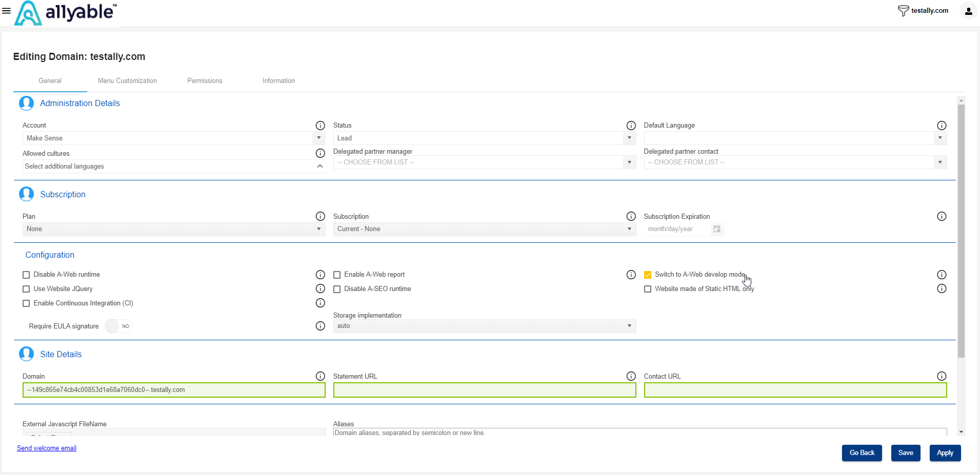Screen dimensions: 980x475
Task: Open calendar picker for Subscription Expiration
Action: 717,229
